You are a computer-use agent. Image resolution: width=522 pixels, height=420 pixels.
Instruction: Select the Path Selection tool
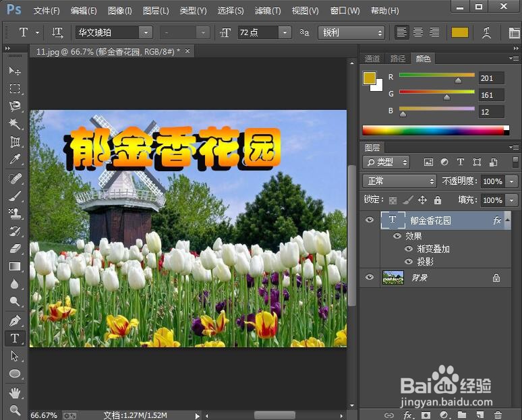[15, 356]
